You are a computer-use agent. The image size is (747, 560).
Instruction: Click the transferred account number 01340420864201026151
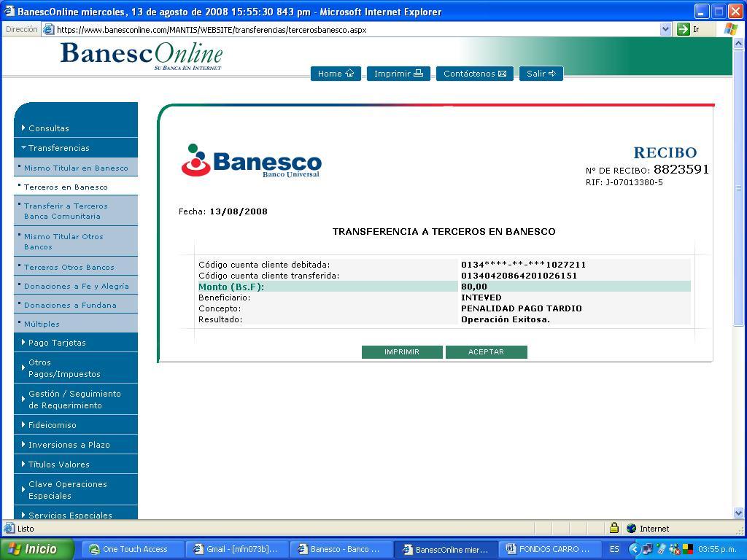519,276
